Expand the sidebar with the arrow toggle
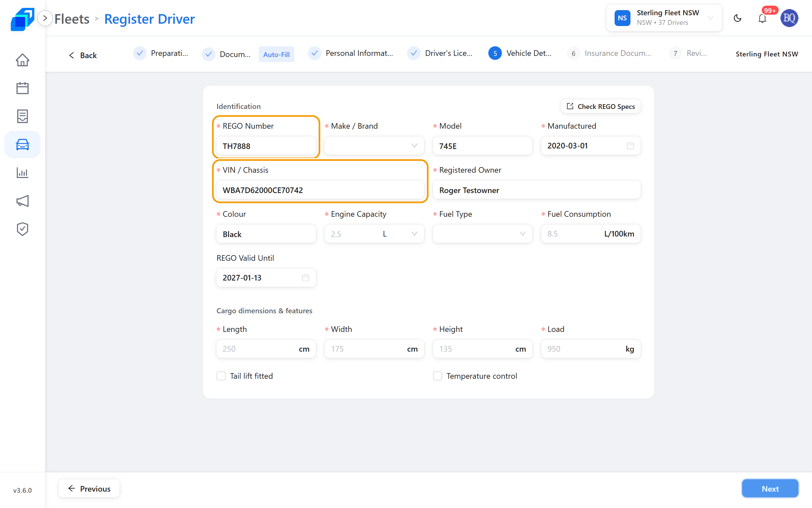The width and height of the screenshot is (812, 508). point(45,18)
